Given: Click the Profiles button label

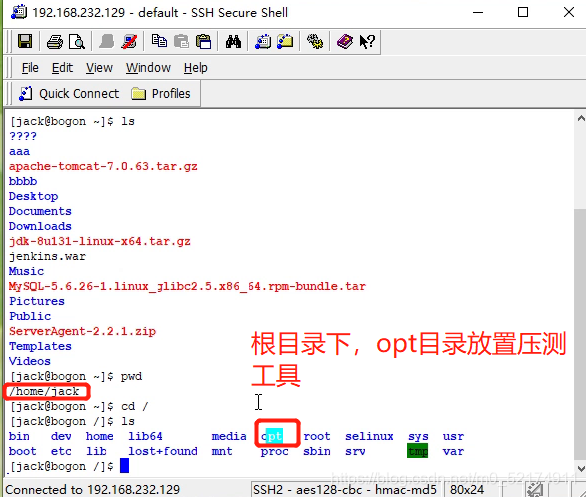Looking at the screenshot, I should point(171,93).
